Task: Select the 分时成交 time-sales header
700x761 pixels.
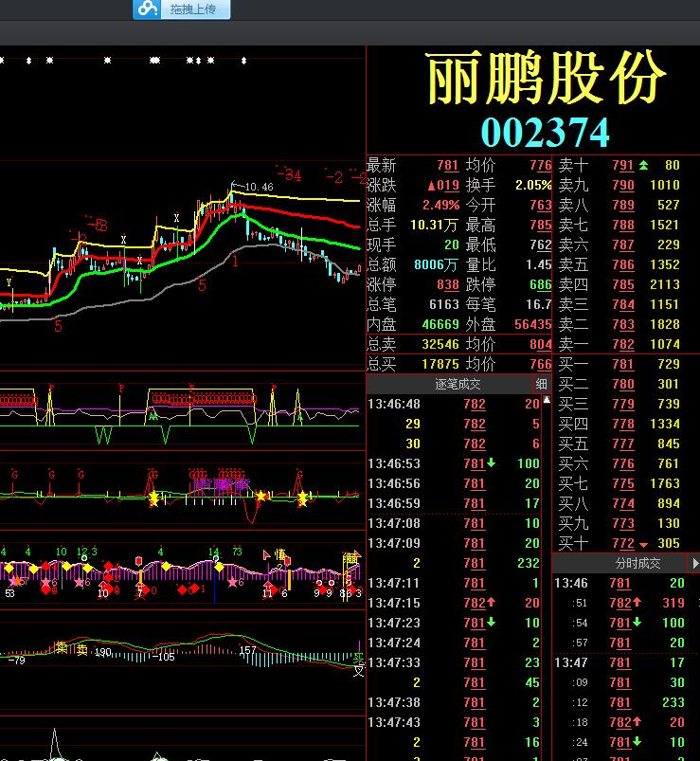Action: 637,563
